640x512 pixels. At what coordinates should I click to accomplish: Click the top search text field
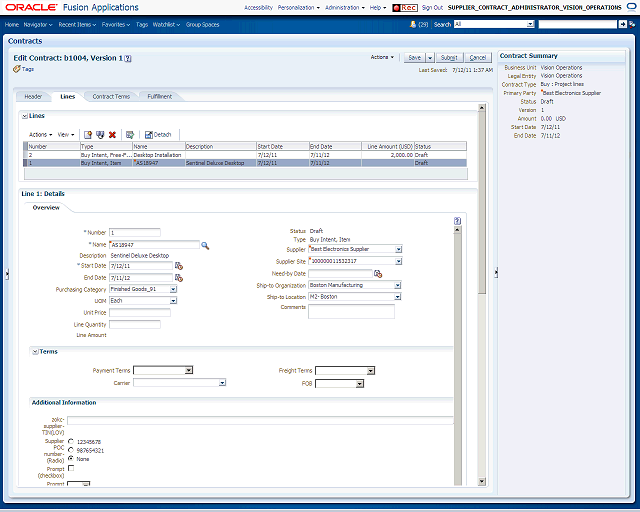pos(578,24)
